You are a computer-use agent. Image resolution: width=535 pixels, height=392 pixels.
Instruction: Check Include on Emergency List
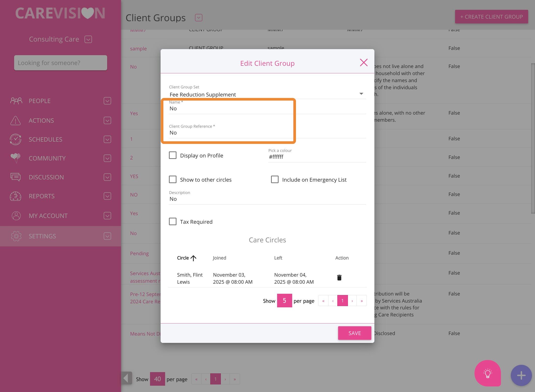pyautogui.click(x=275, y=179)
